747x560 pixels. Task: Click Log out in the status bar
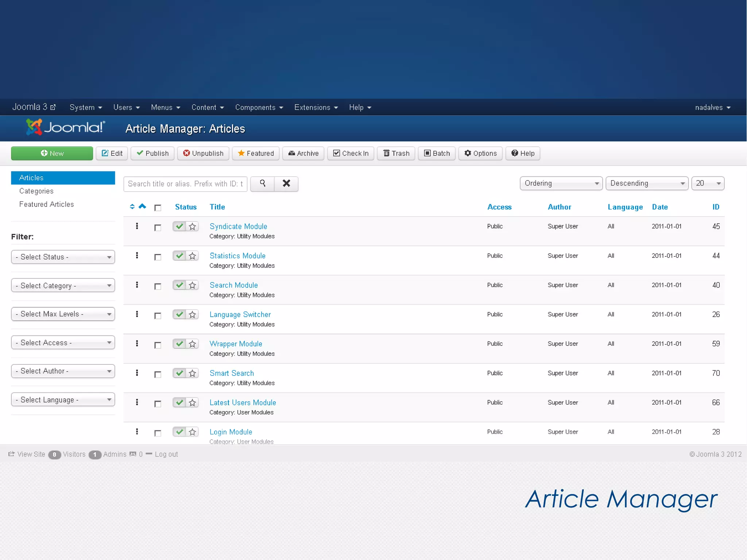(166, 454)
